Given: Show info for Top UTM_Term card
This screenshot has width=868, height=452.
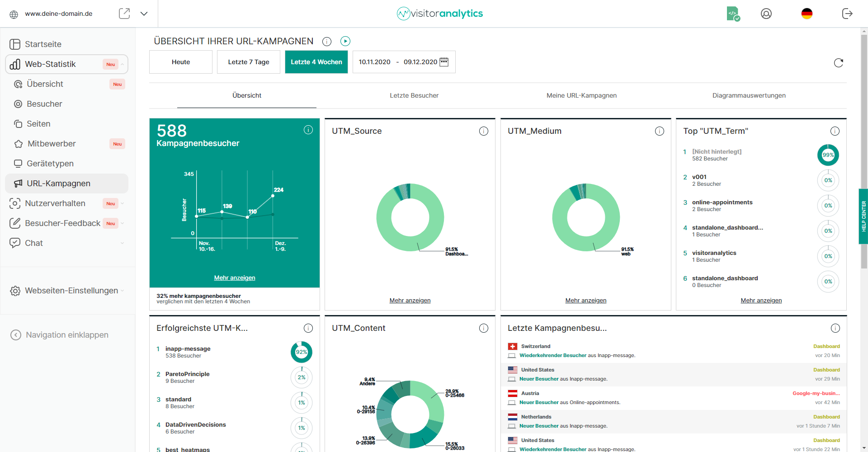Looking at the screenshot, I should [x=835, y=131].
